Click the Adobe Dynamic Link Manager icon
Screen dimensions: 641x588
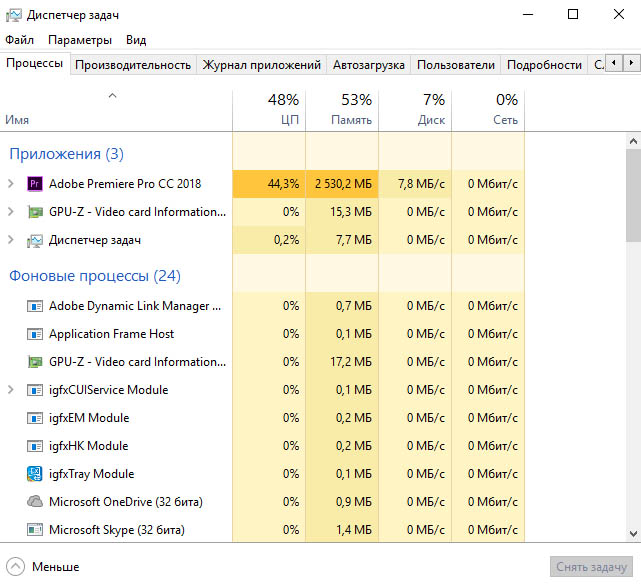[x=35, y=306]
